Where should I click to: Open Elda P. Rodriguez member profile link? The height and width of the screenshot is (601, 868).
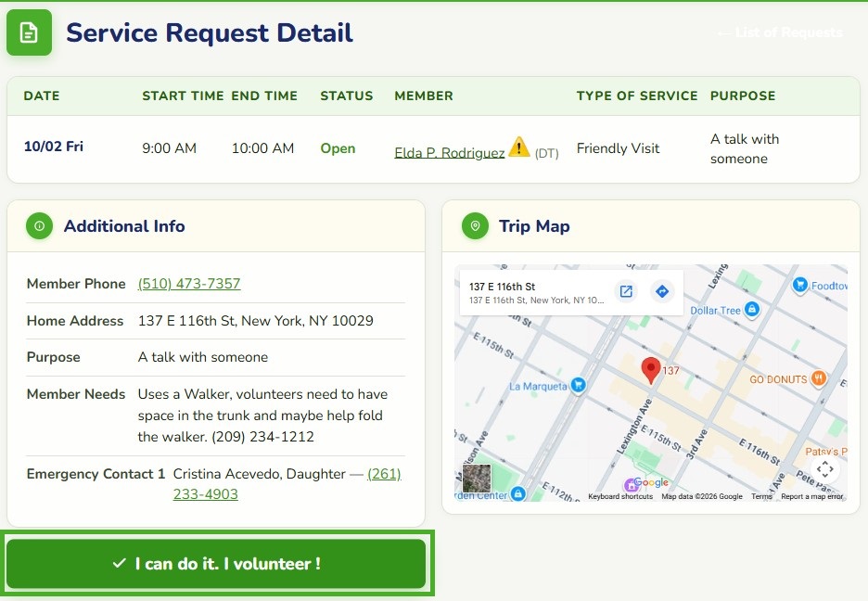[x=450, y=153]
